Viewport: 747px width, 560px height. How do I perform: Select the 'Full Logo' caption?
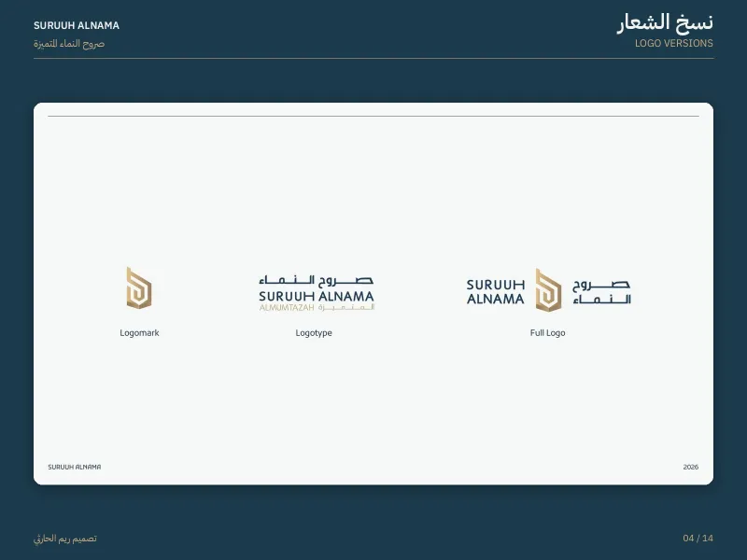[x=547, y=333]
